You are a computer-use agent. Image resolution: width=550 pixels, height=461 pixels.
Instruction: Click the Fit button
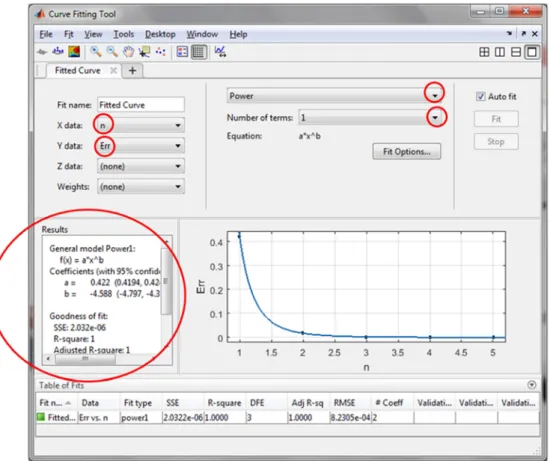pos(496,119)
